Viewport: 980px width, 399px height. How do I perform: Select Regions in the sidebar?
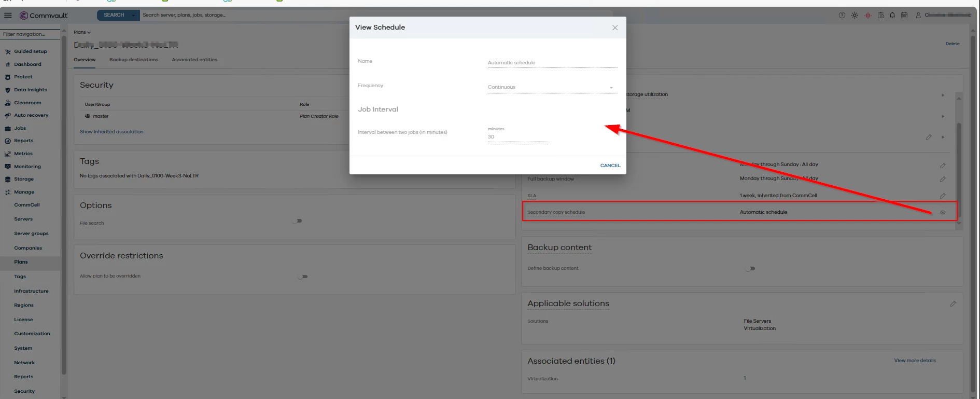pyautogui.click(x=24, y=305)
